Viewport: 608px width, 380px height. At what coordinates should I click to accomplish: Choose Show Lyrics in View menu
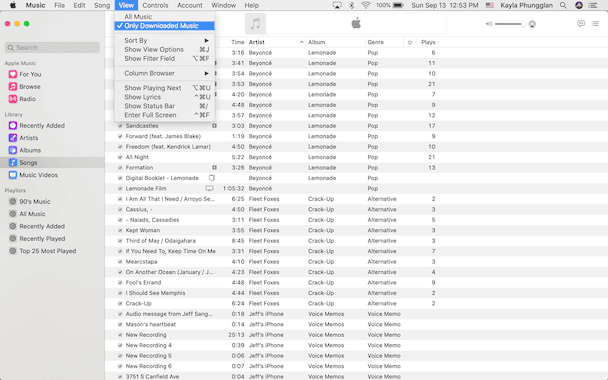165,97
